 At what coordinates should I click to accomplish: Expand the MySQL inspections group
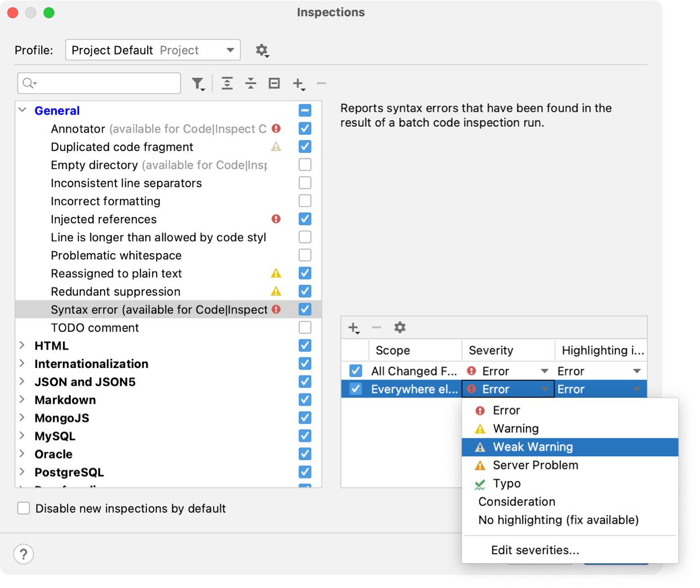click(x=22, y=436)
